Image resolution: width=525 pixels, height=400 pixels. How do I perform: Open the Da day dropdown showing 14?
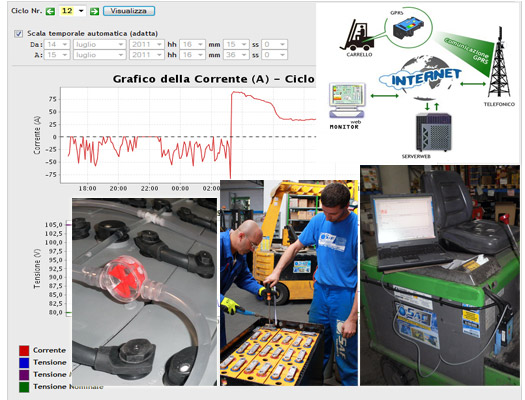pos(57,45)
